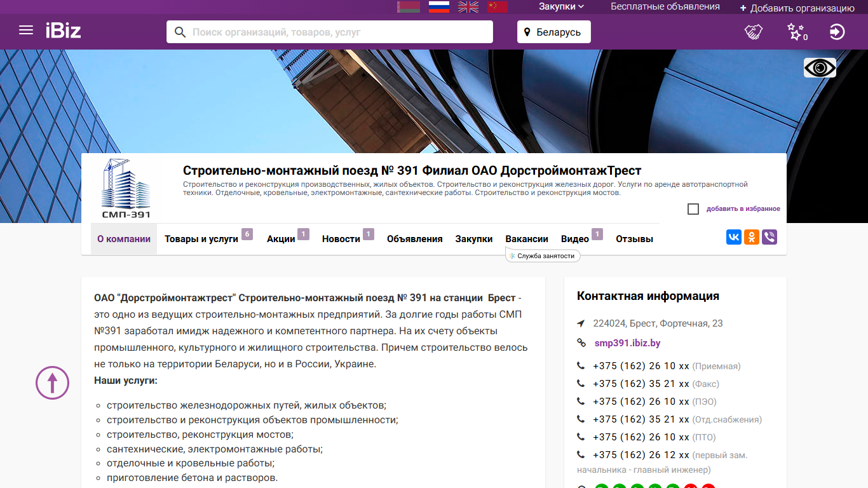The image size is (868, 488).
Task: Open the Новости tab
Action: [x=341, y=239]
